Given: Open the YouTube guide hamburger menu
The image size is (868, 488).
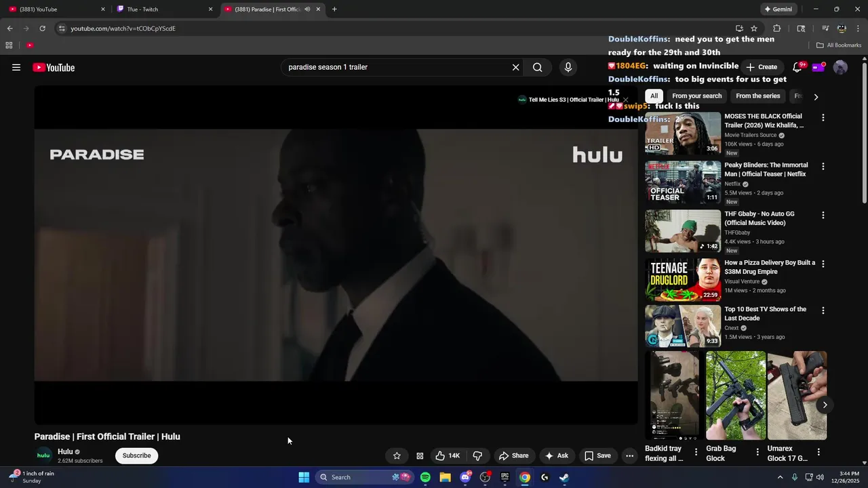Looking at the screenshot, I should (16, 67).
